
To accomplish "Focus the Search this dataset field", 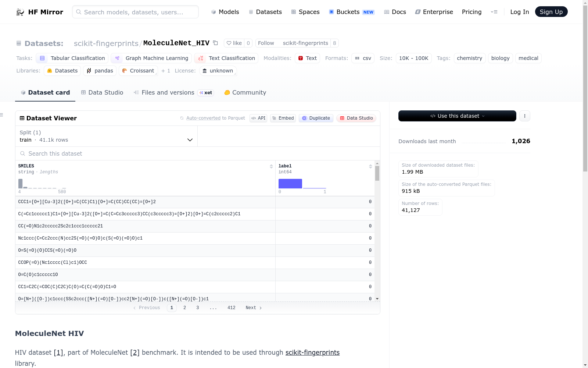I will pos(198,153).
